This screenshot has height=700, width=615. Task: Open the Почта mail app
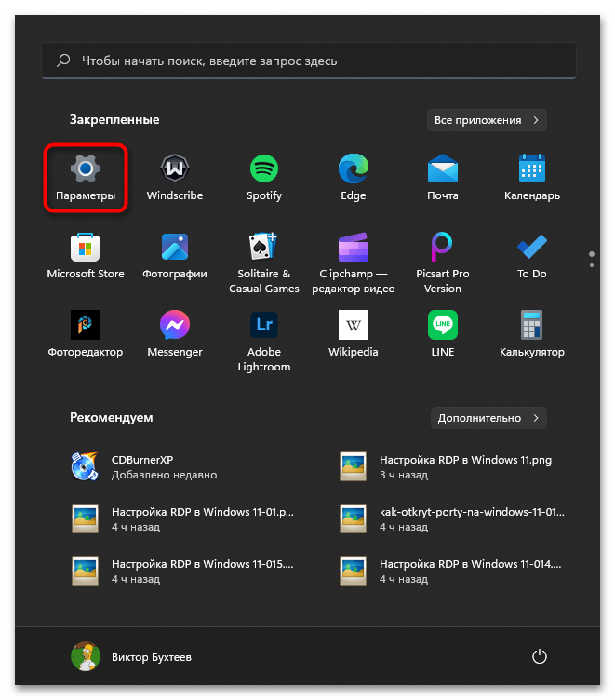click(x=442, y=178)
